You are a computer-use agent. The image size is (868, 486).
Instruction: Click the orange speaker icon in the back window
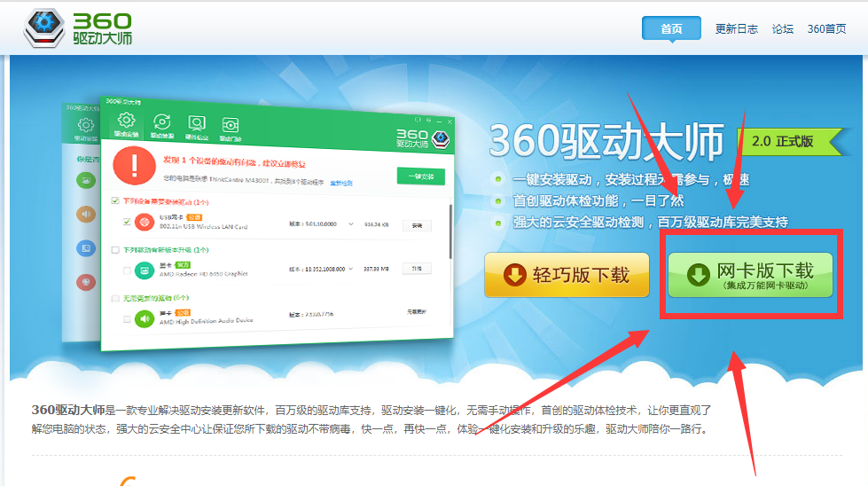pos(86,215)
